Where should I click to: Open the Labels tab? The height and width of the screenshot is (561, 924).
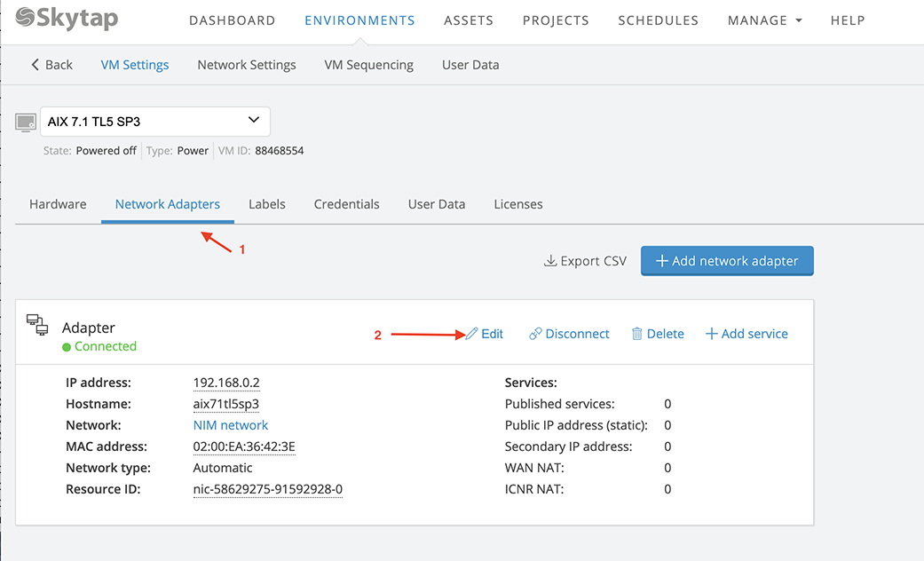(x=267, y=204)
